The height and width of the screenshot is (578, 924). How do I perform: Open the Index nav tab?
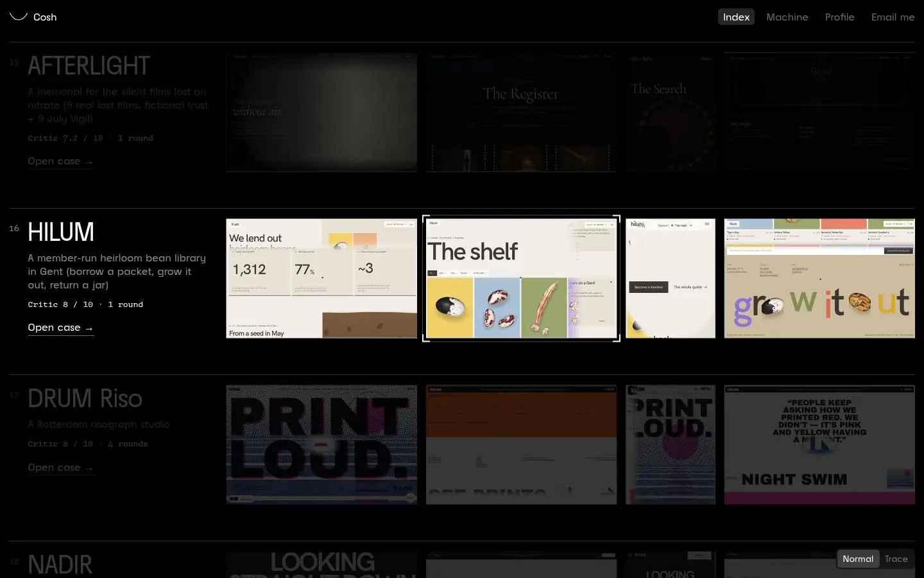click(x=736, y=17)
